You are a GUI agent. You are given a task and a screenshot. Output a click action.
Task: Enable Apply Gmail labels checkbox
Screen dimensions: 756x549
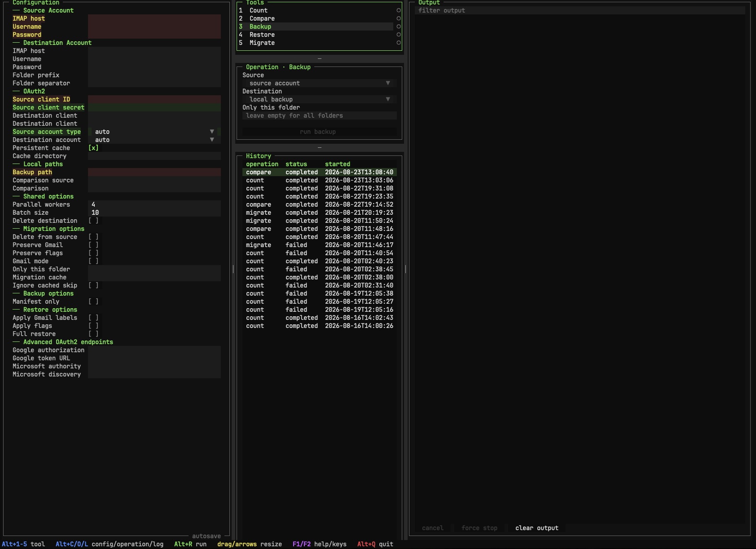pyautogui.click(x=93, y=318)
